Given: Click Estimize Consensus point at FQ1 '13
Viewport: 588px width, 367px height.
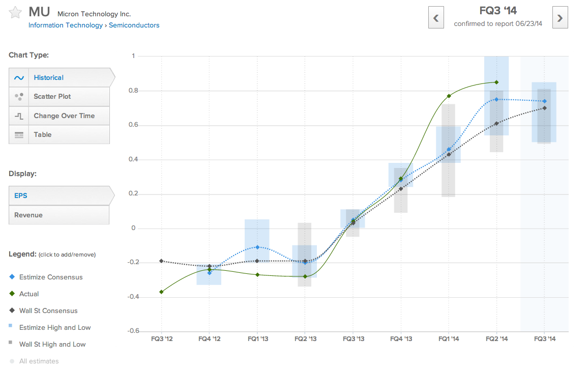Looking at the screenshot, I should pyautogui.click(x=257, y=247).
